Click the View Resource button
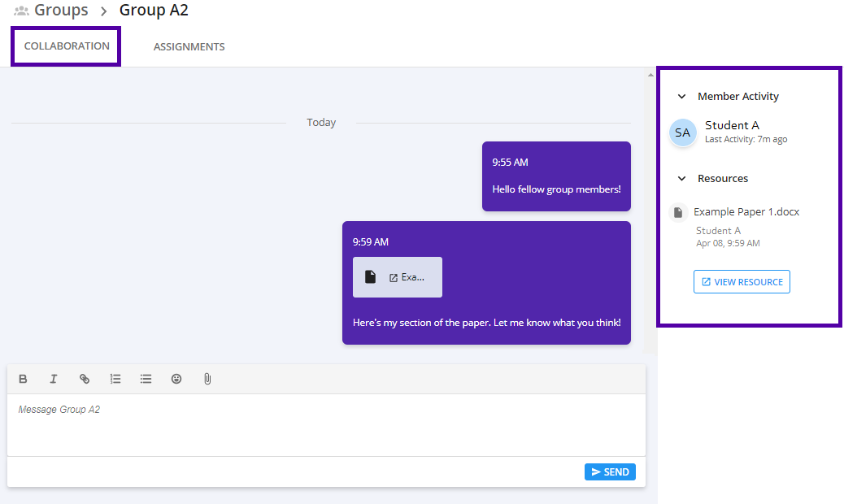This screenshot has height=504, width=844. (742, 282)
